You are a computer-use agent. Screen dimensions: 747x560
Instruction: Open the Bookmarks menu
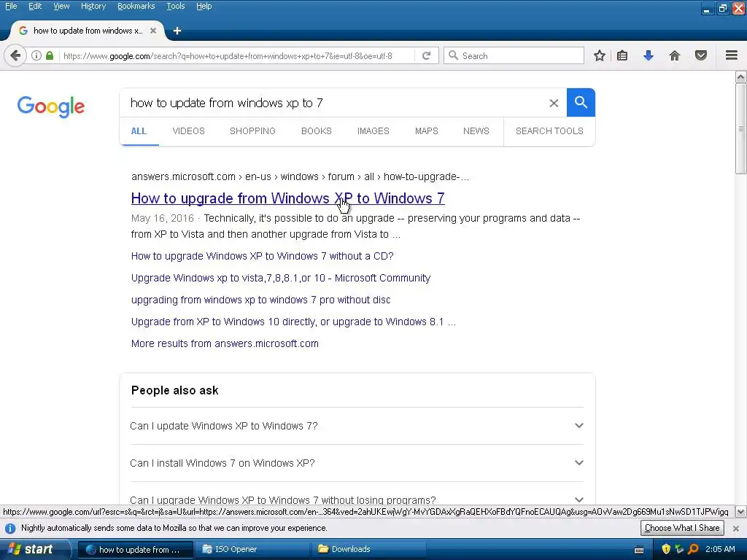(136, 6)
